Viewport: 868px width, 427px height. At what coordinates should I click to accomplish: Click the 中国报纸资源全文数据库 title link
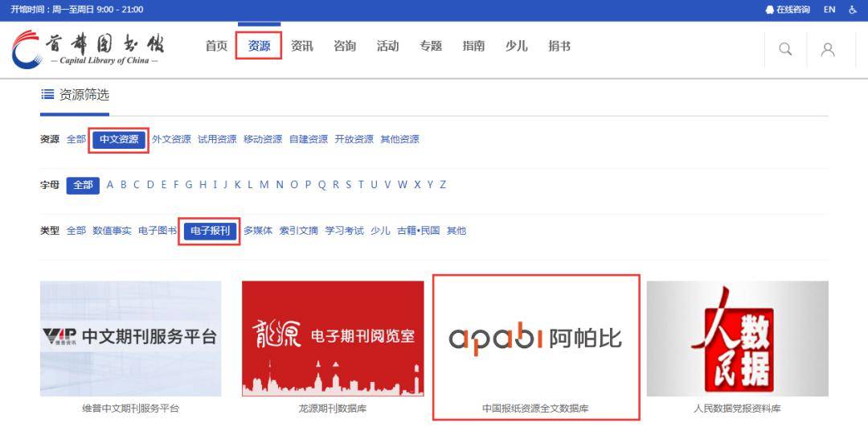(x=535, y=409)
